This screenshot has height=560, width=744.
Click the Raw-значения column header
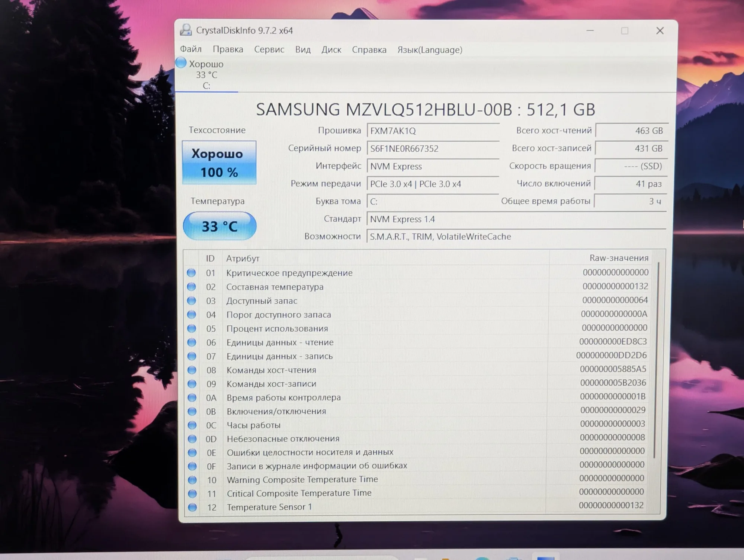click(619, 258)
